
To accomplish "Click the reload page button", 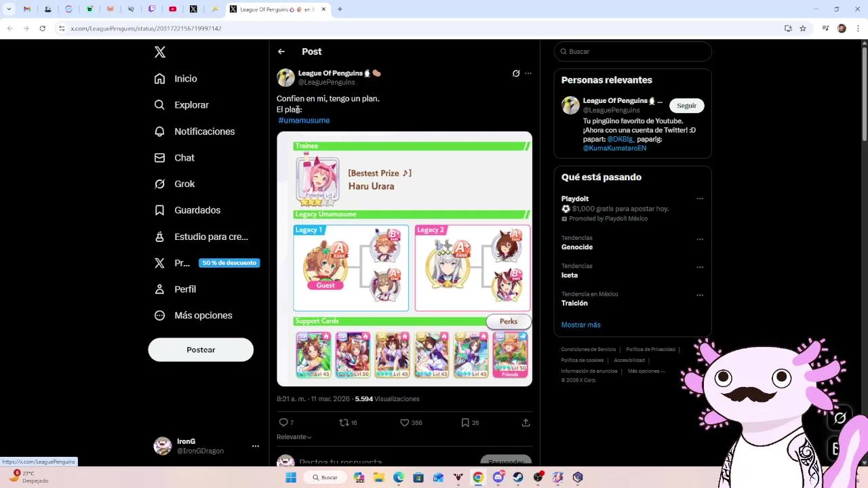I will click(42, 28).
